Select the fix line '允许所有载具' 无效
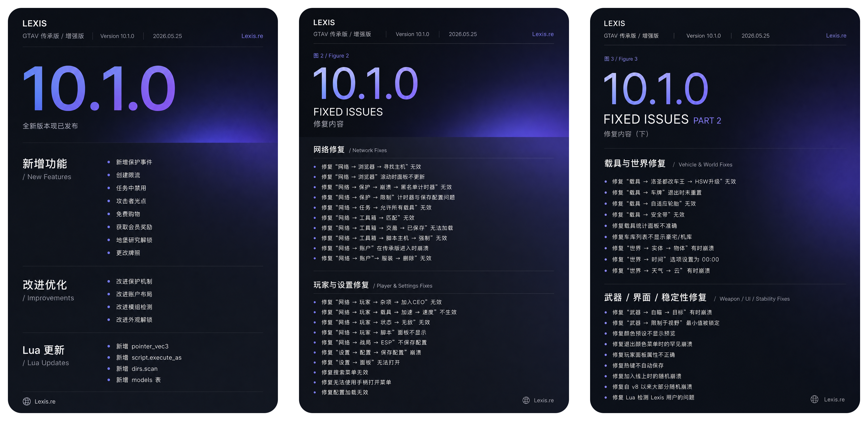 376,208
